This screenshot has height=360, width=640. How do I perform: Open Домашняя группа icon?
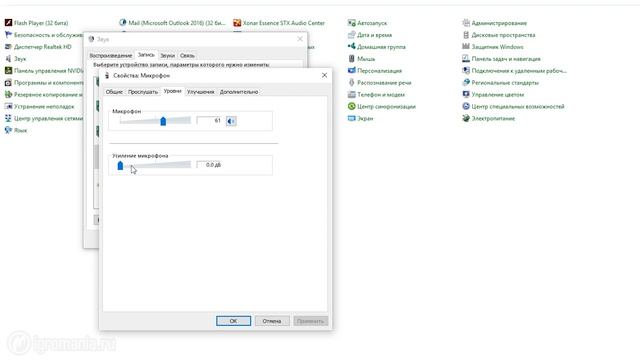351,47
